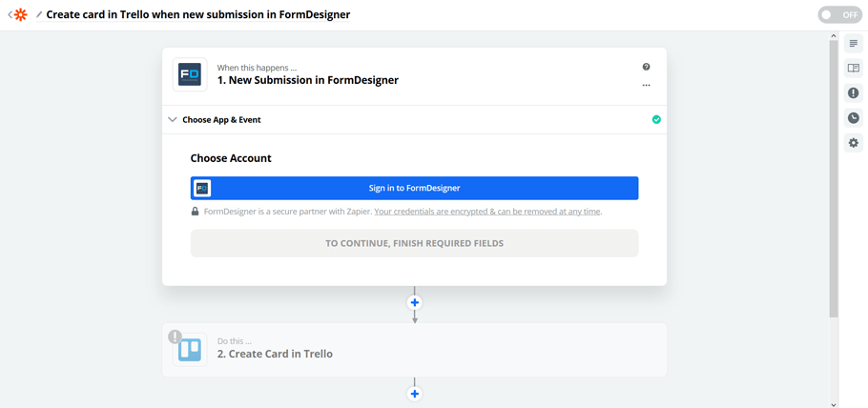
Task: Open the description lines icon in right sidebar
Action: pyautogui.click(x=854, y=43)
